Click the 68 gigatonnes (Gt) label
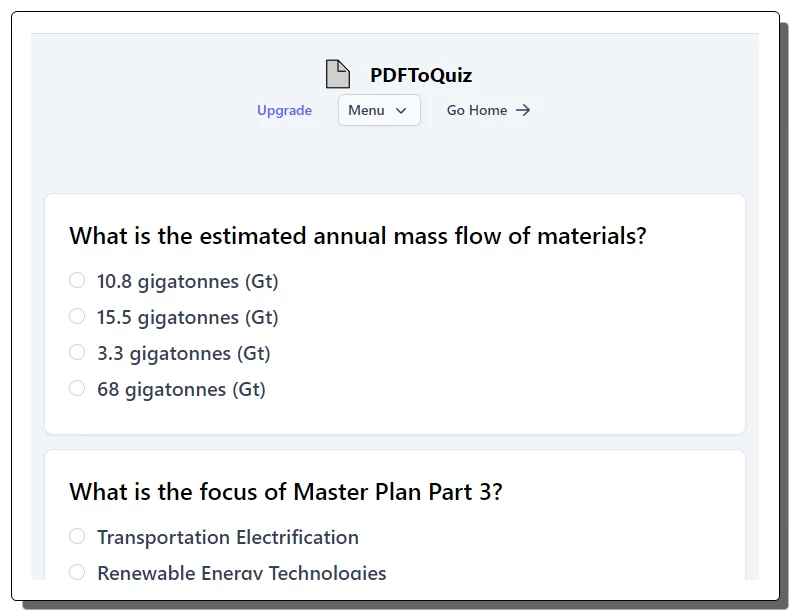The height and width of the screenshot is (611, 790). coord(181,389)
